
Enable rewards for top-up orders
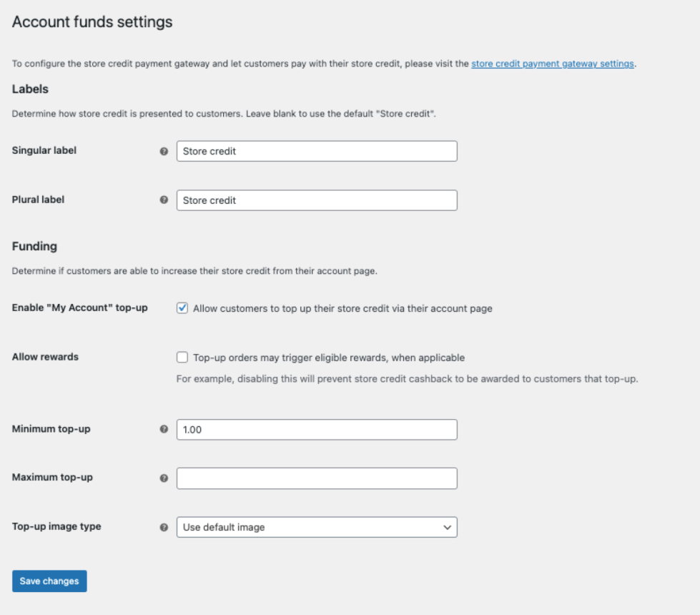(x=182, y=357)
